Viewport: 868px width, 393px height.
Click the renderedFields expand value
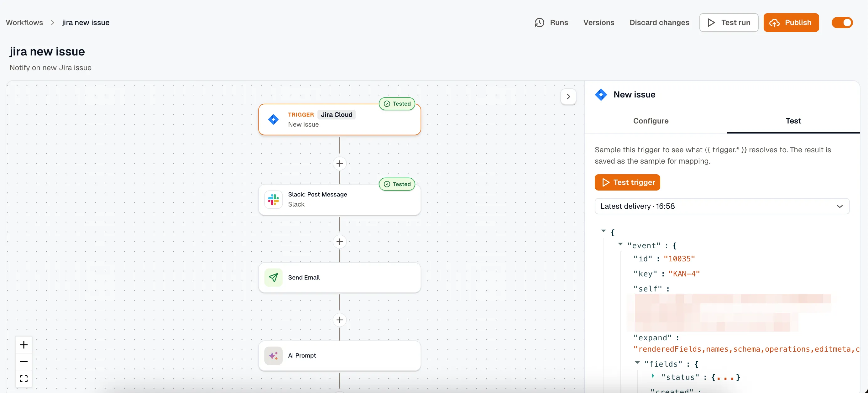point(746,349)
